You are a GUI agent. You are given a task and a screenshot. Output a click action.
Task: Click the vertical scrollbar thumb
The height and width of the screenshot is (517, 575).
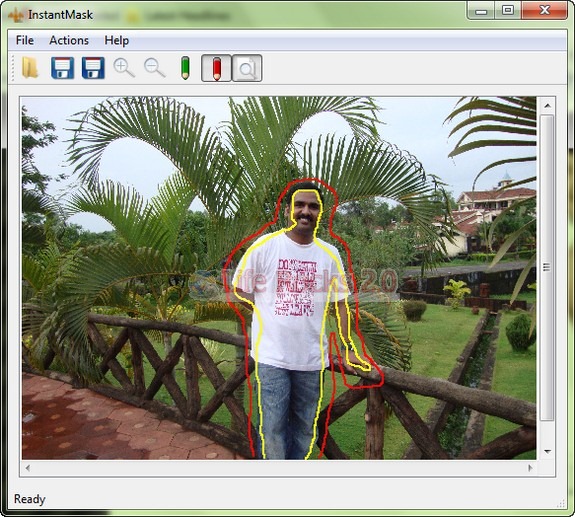click(x=547, y=268)
